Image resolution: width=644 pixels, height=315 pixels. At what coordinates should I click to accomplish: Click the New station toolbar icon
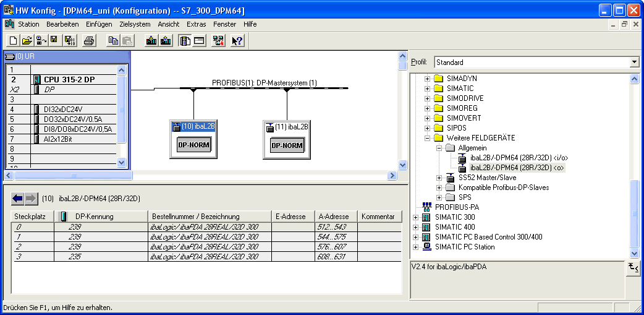click(x=13, y=41)
